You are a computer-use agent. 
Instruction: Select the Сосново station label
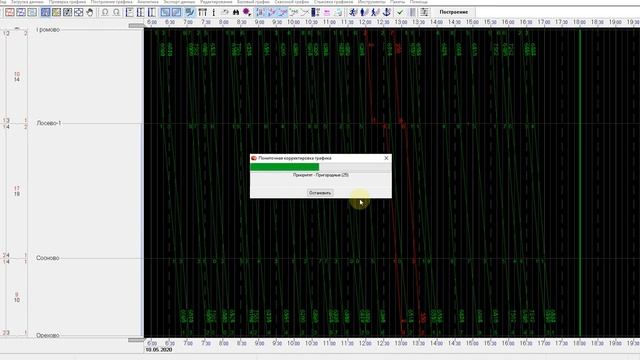(x=48, y=258)
